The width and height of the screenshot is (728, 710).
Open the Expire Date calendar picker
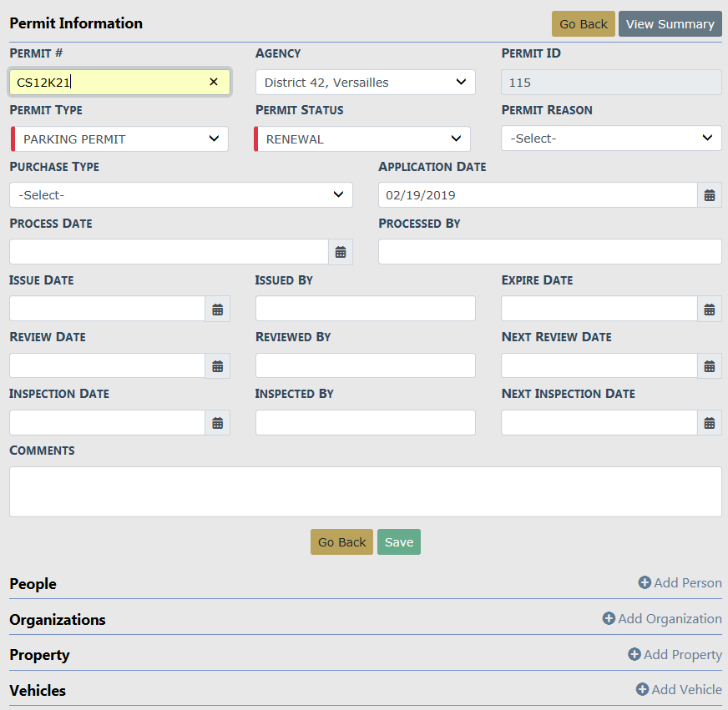point(709,309)
